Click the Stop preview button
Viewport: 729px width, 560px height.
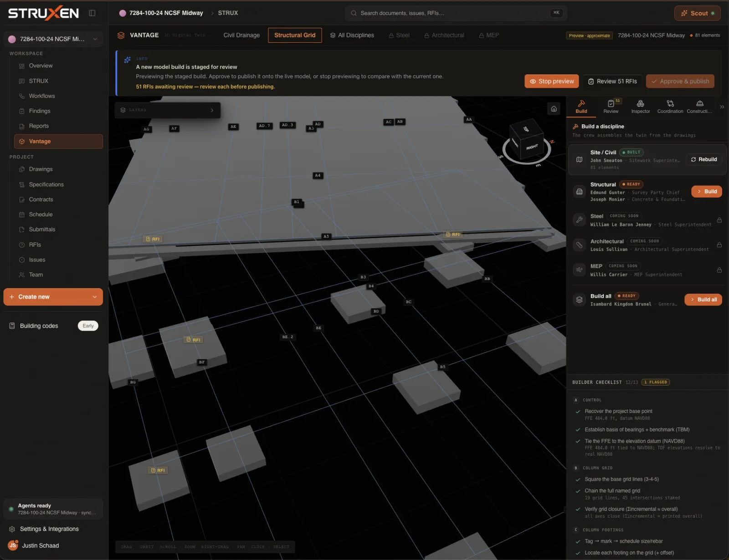[552, 81]
